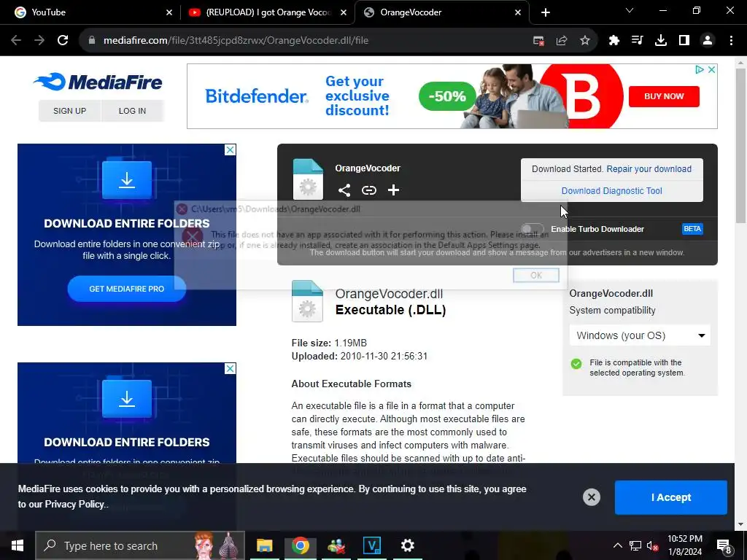Click the SIGN UP button

coord(69,111)
